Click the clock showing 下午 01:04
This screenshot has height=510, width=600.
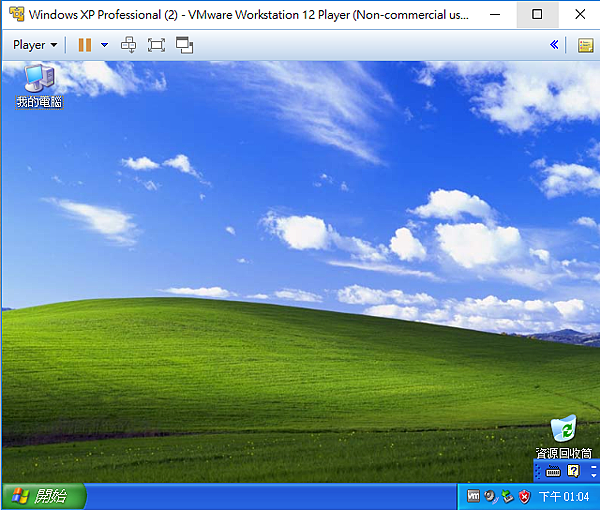[564, 497]
